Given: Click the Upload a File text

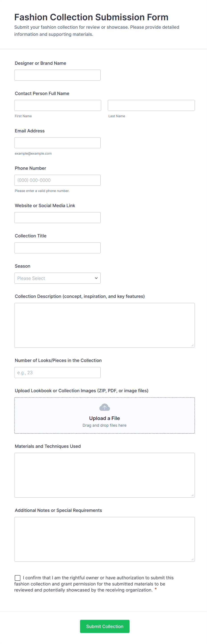Looking at the screenshot, I should pos(104,418).
